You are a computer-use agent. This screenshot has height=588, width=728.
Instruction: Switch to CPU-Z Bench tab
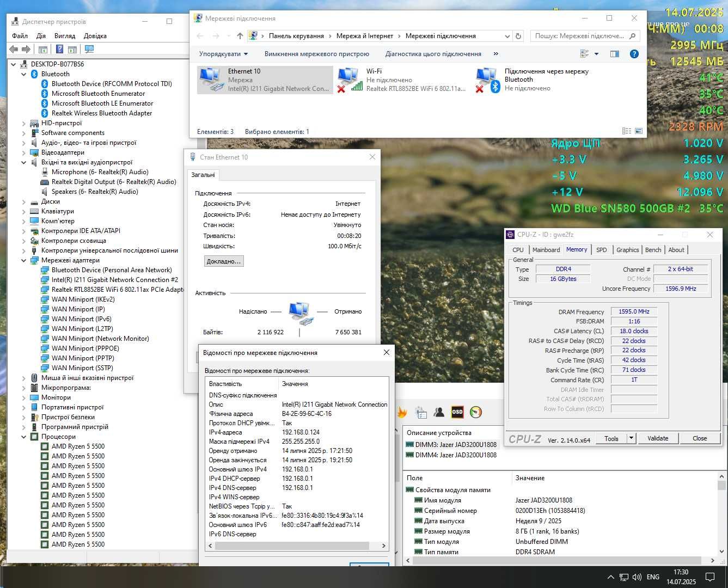tap(653, 250)
